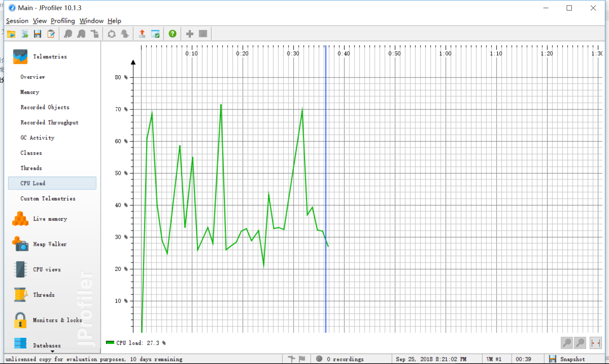Image resolution: width=609 pixels, height=364 pixels.
Task: Click the Stop Recordings toolbar icon
Action: [x=82, y=34]
